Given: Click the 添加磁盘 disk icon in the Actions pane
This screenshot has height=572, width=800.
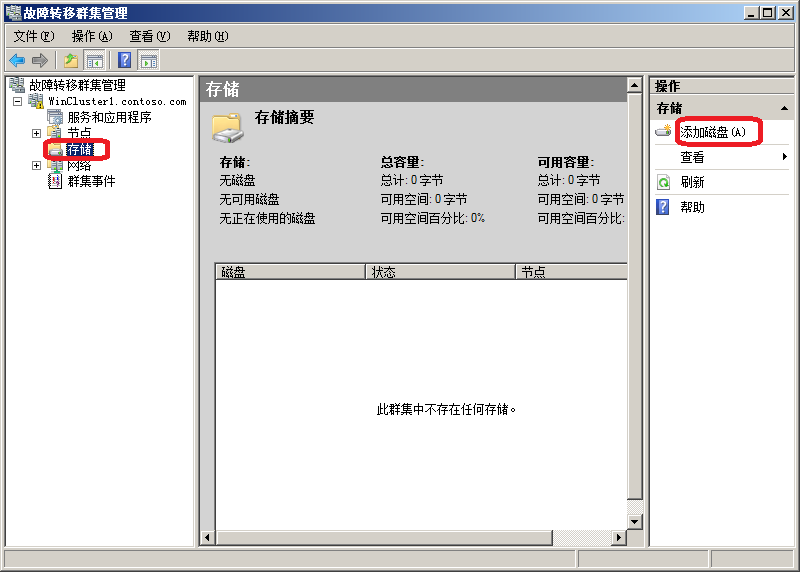Looking at the screenshot, I should (x=663, y=132).
